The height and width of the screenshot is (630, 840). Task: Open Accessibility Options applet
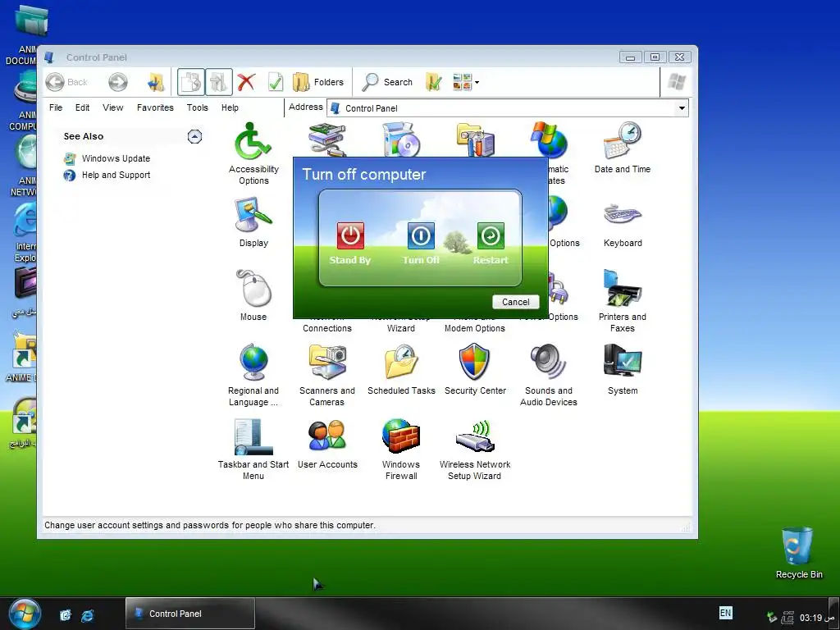point(253,153)
